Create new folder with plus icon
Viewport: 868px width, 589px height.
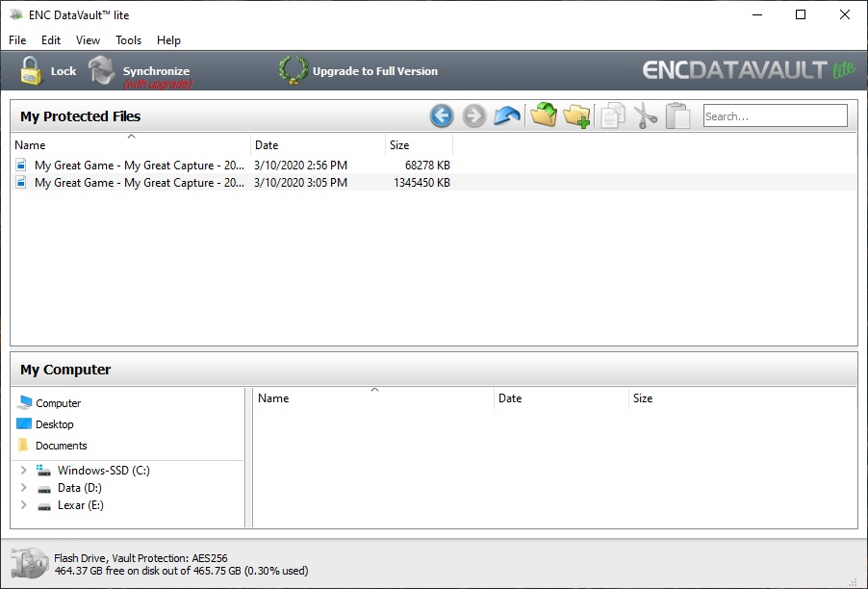click(x=576, y=115)
